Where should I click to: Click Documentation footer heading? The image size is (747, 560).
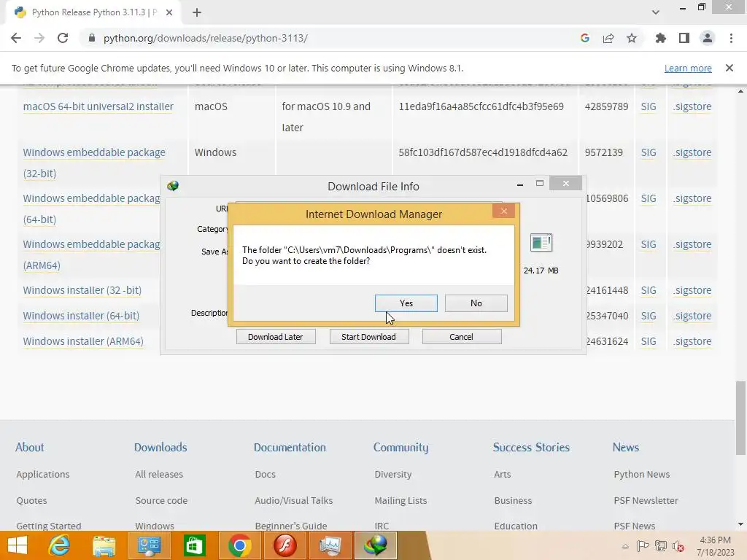click(290, 447)
